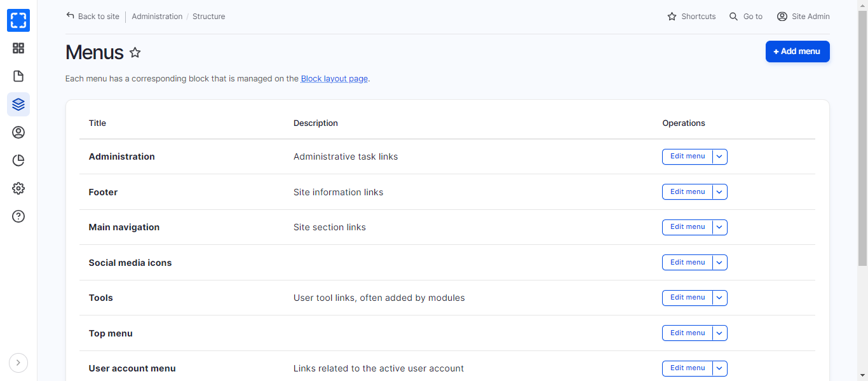Click the Drupal CMS logo icon

18,20
